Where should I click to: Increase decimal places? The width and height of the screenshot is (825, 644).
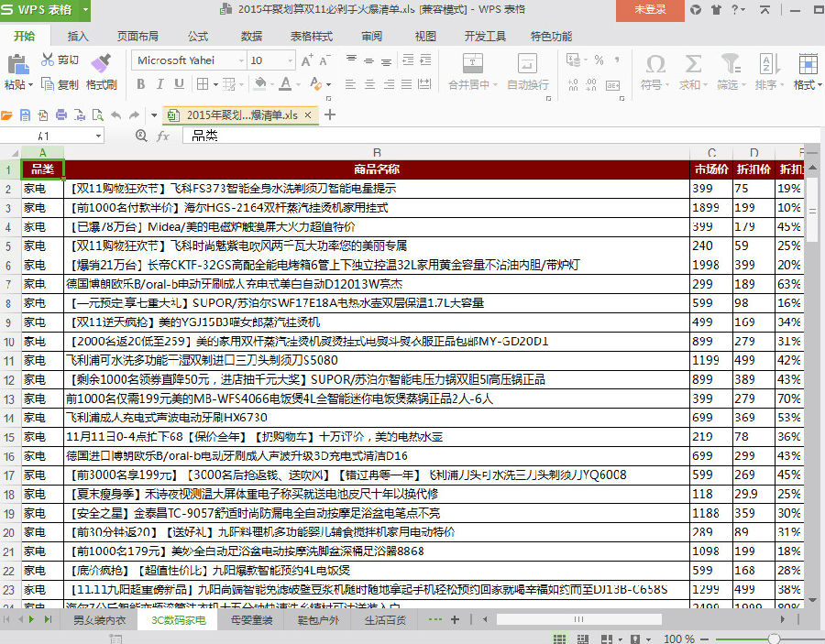573,84
